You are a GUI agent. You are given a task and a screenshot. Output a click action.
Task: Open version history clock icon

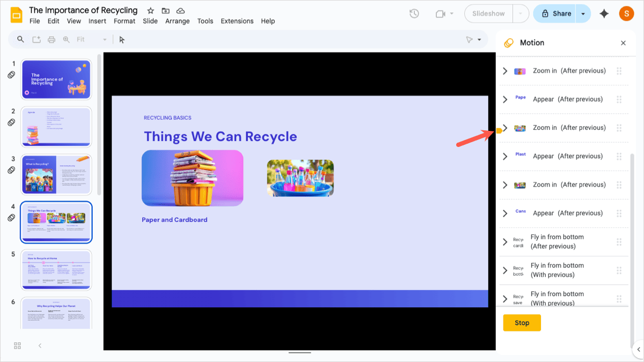(414, 14)
